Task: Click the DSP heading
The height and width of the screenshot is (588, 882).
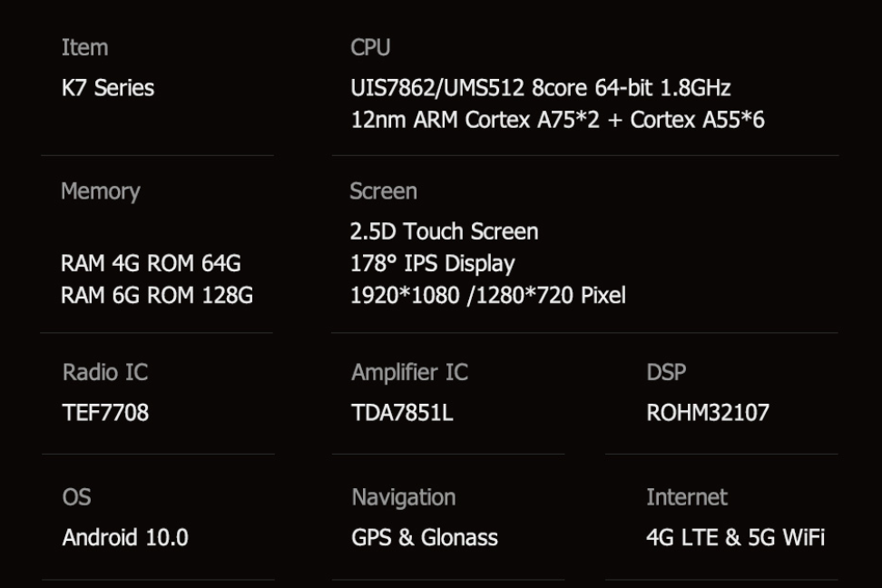Action: [666, 372]
